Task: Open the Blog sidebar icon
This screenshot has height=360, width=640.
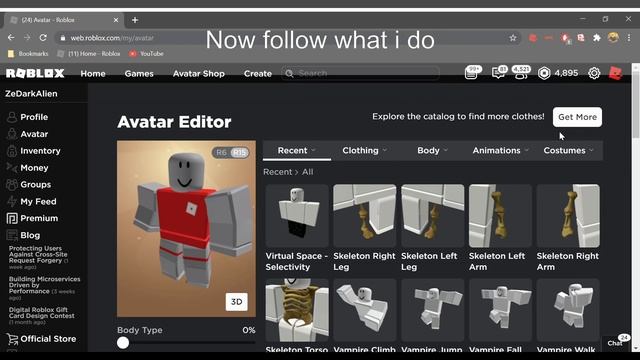Action: point(12,235)
